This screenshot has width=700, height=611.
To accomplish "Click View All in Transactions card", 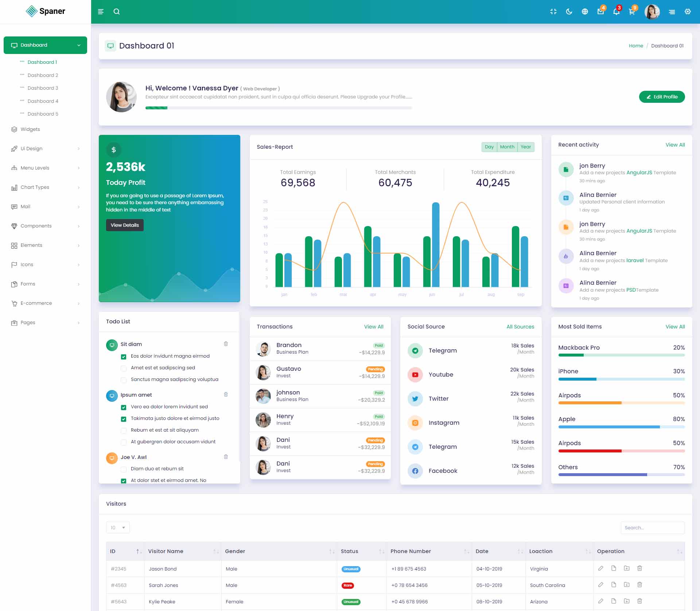I will tap(373, 327).
